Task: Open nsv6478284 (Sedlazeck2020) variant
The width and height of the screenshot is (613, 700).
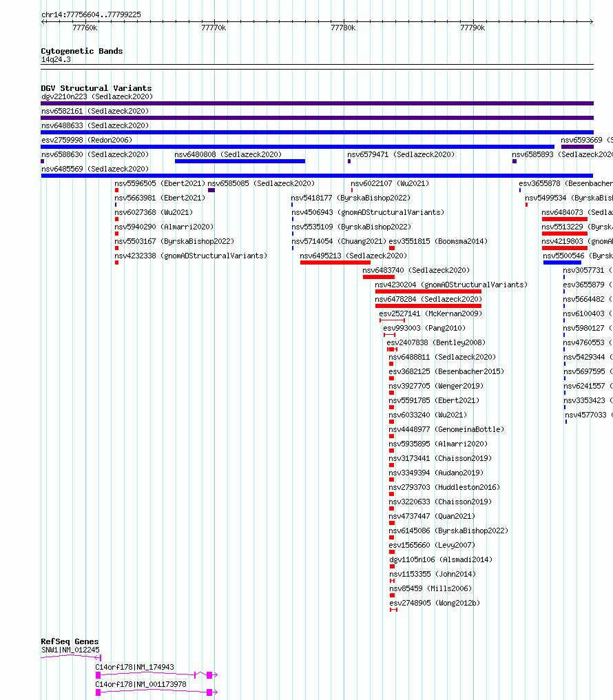Action: [x=428, y=299]
